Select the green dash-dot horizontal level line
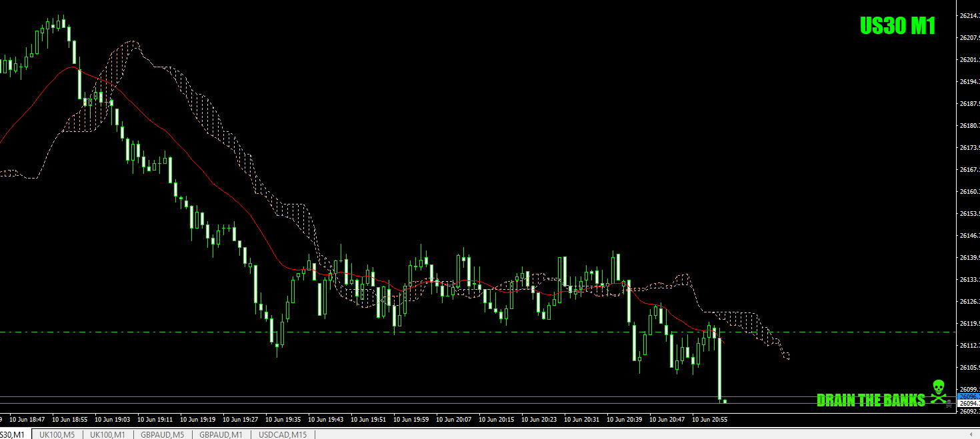 [x=478, y=332]
